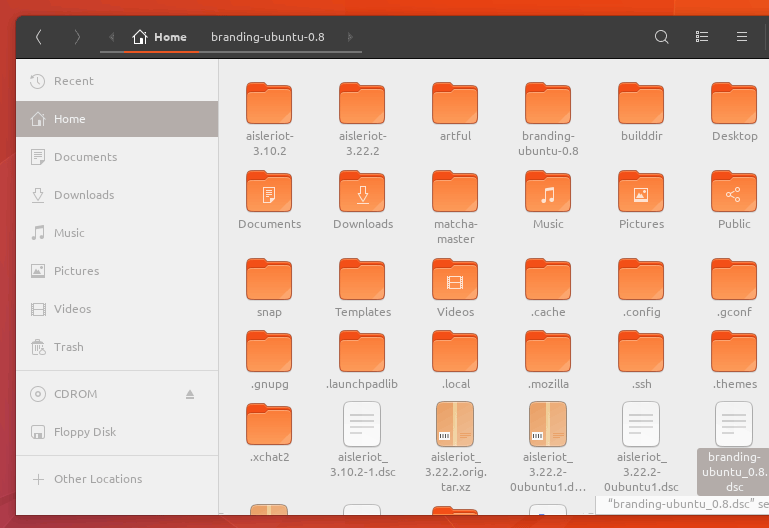Go back with the left chevron button

click(x=39, y=37)
